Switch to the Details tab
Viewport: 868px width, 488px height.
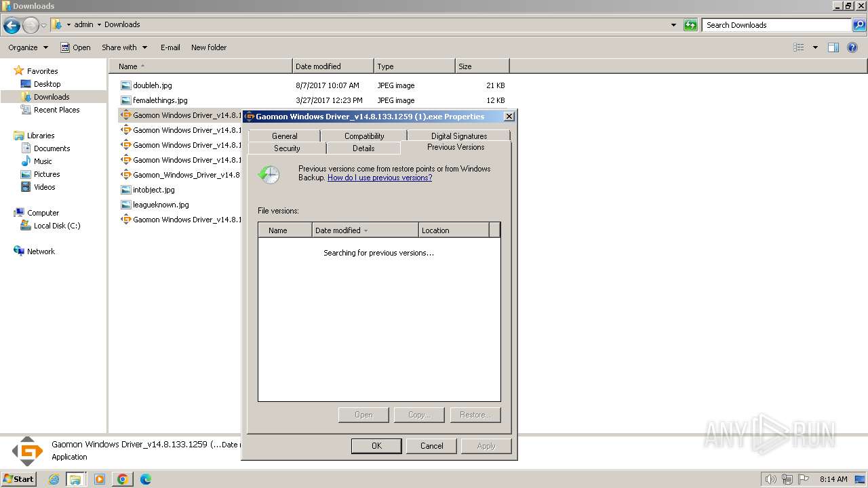[x=363, y=148]
